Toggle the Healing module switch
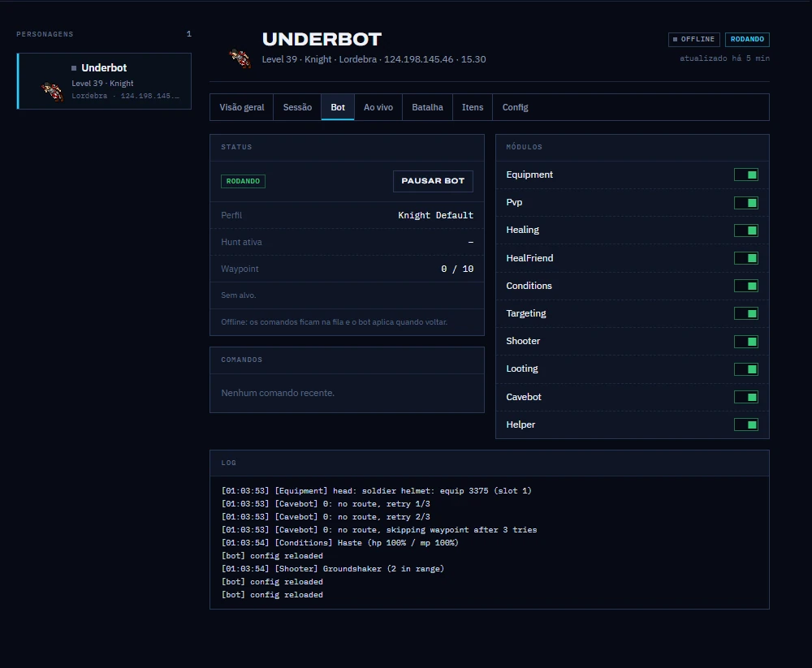This screenshot has height=668, width=812. tap(746, 231)
